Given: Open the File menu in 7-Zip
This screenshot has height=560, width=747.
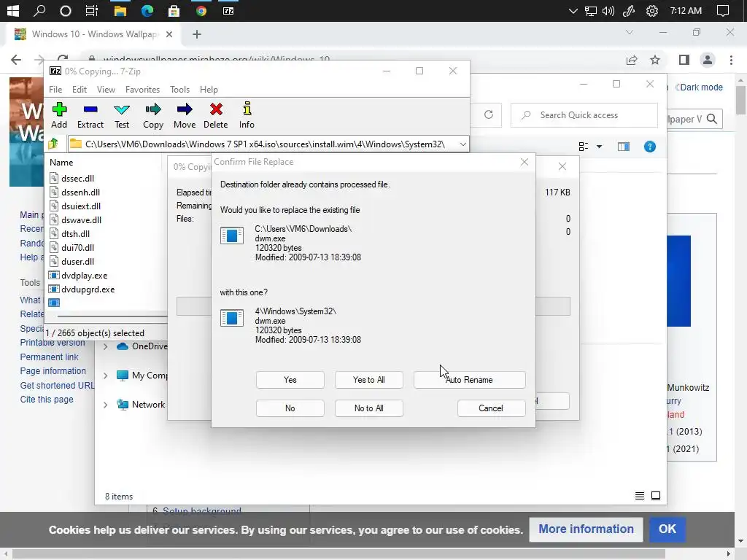Looking at the screenshot, I should 55,90.
